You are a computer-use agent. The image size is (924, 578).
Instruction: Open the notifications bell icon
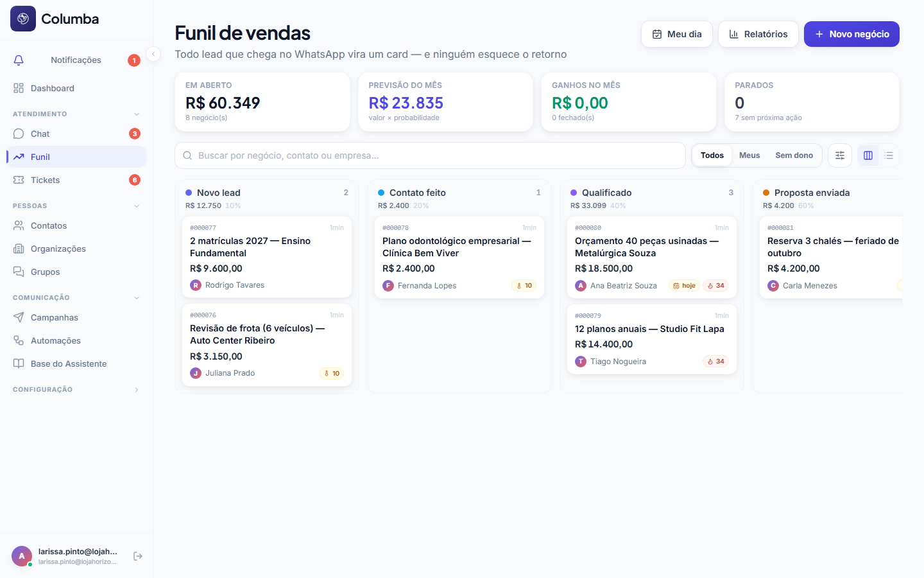coord(19,60)
